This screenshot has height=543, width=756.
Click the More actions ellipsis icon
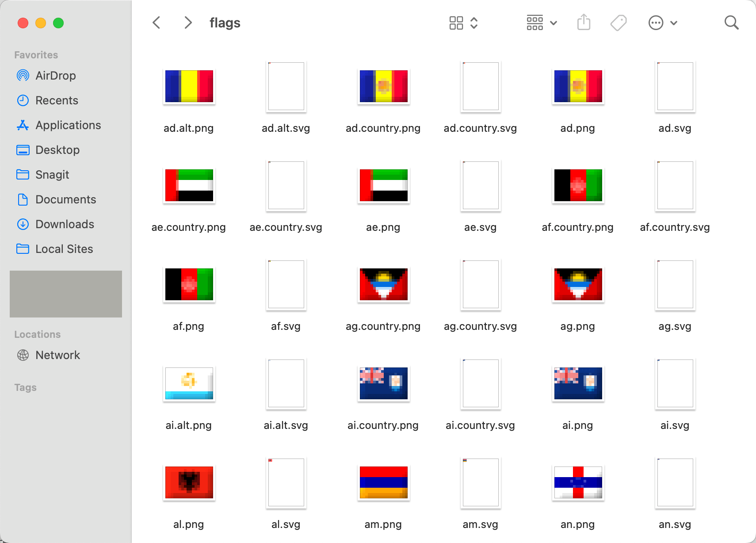(x=656, y=23)
